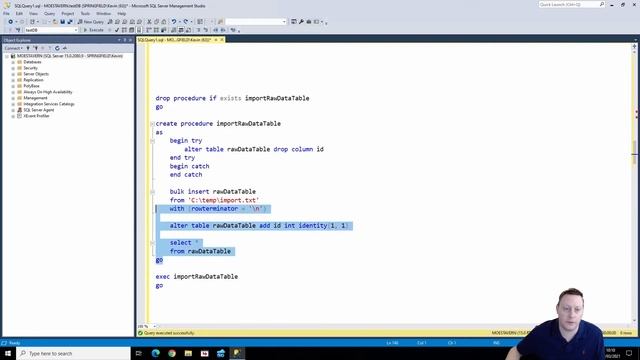Toggle Results to Text output mode
Image resolution: width=640 pixels, height=360 pixels.
173,30
